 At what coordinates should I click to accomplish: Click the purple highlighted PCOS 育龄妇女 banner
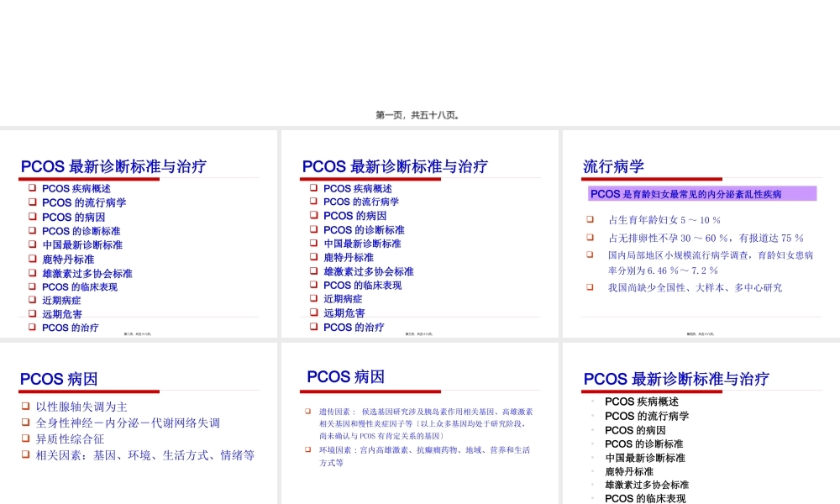pos(702,194)
